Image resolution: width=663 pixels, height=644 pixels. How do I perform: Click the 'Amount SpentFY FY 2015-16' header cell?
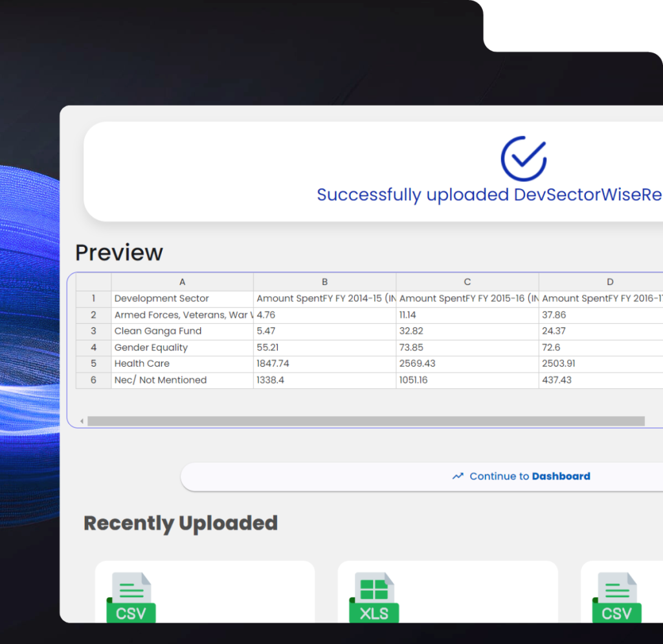467,299
